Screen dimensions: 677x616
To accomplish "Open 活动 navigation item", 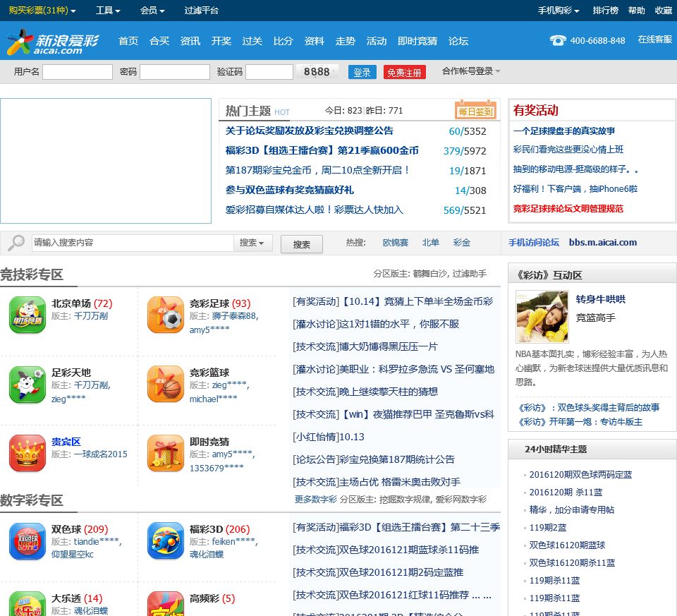I will [x=377, y=41].
